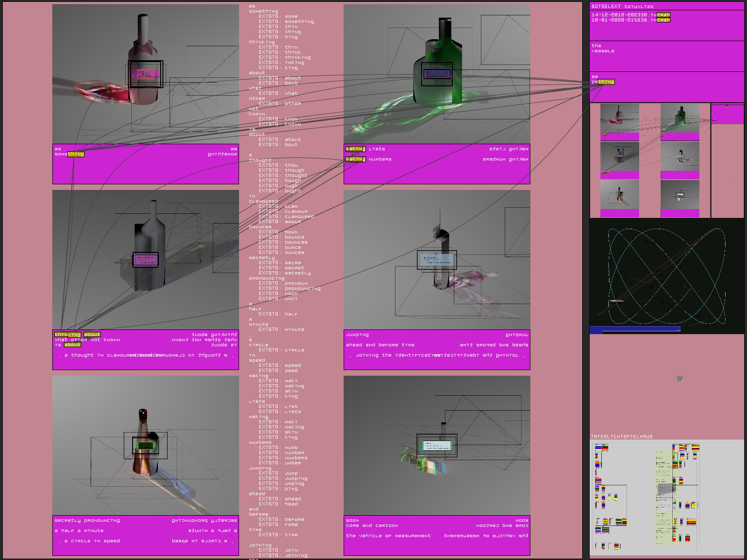Screen dimensions: 747x560
Task: Click the highlighted word 'thinking'
Action: coord(68,335)
